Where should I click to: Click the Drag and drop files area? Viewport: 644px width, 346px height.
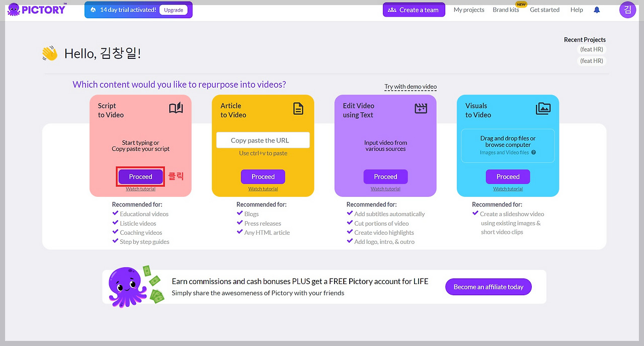[x=508, y=146]
